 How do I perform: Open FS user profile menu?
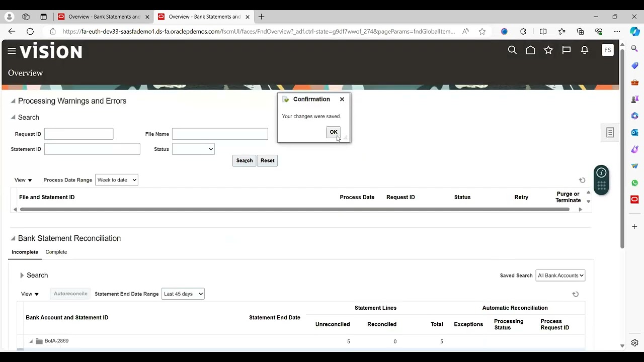[x=608, y=50]
